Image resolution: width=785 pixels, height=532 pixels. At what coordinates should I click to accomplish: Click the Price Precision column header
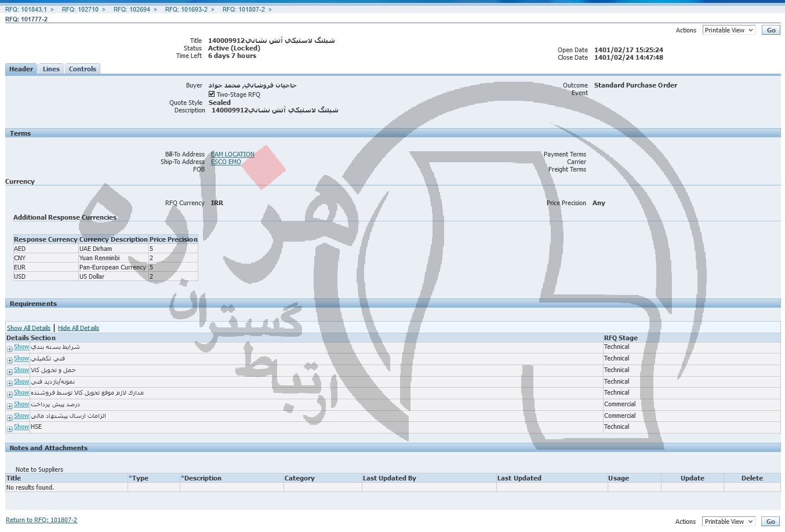pos(173,239)
